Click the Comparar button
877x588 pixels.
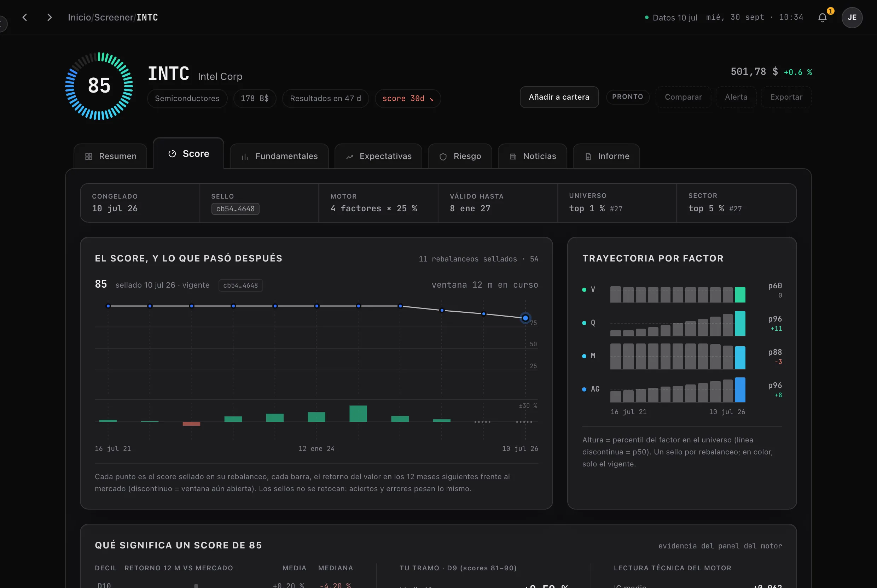[x=683, y=97]
